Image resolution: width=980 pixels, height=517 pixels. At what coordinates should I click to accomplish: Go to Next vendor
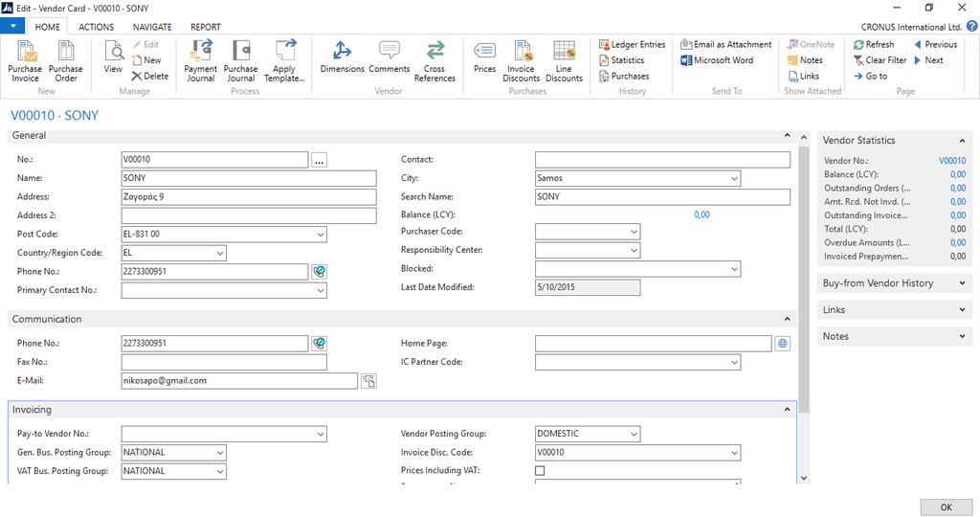tap(928, 60)
